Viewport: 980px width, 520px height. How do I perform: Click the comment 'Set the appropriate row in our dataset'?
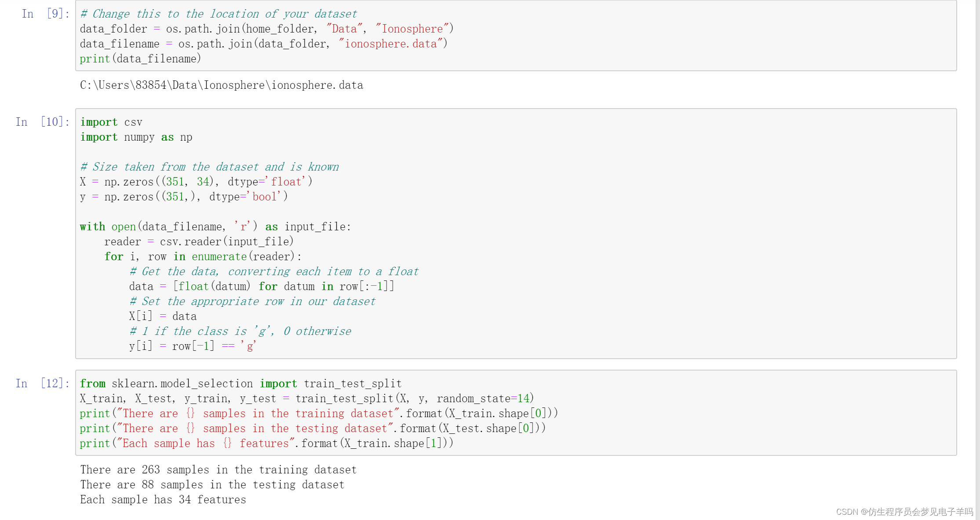click(252, 301)
